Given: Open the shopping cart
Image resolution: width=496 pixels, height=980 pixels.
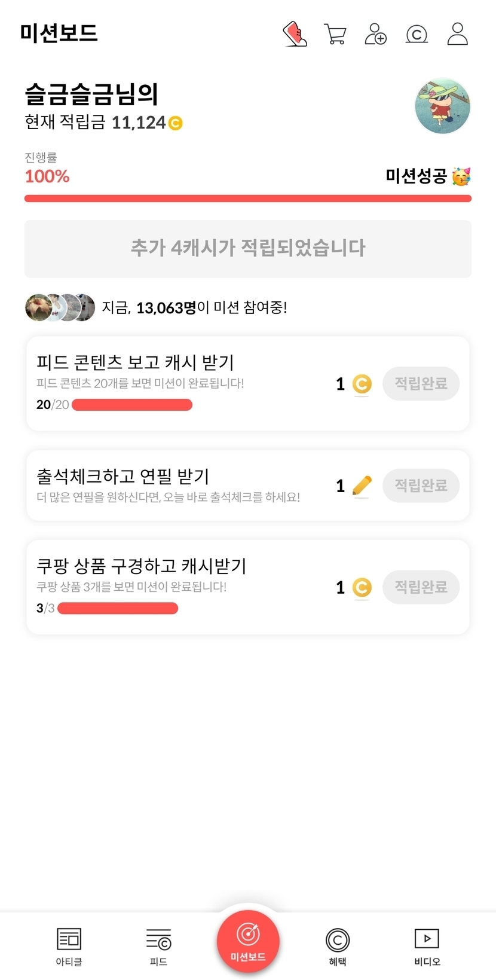Looking at the screenshot, I should pos(335,34).
